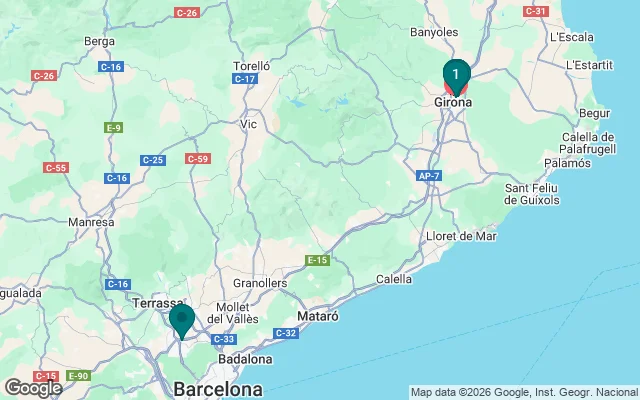
Task: Select the Sant Feliu de Guíxols label
Action: [532, 194]
